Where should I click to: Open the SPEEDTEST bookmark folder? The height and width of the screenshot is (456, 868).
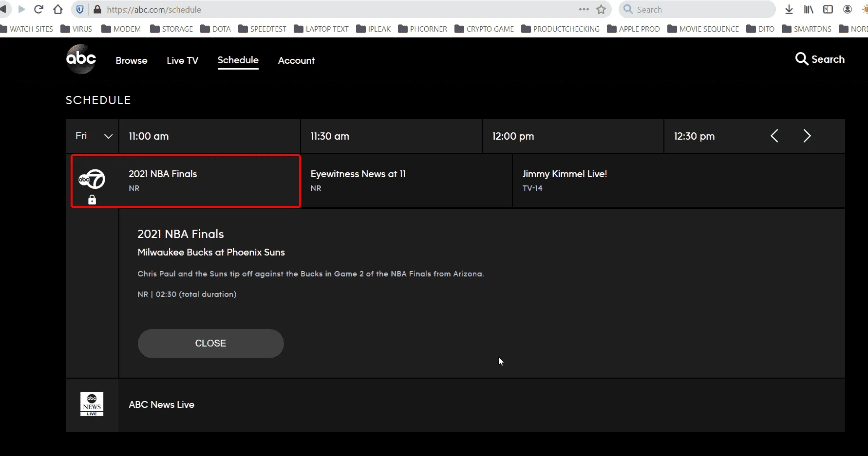(x=262, y=29)
